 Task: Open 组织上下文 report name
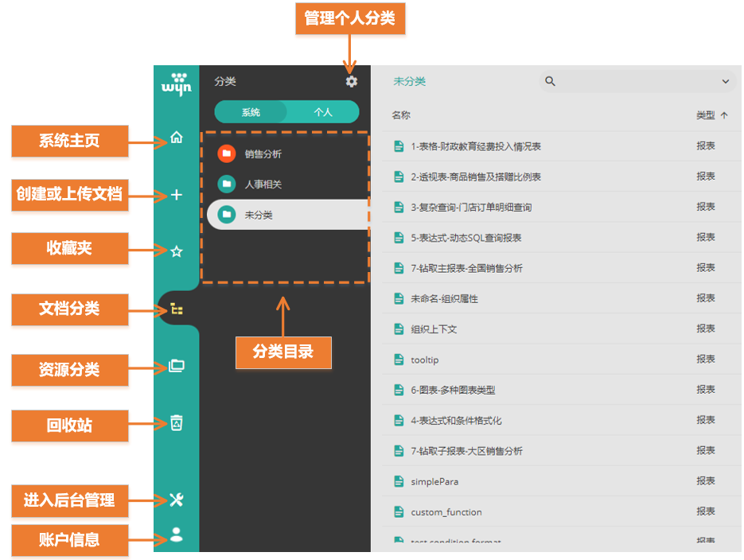pos(434,329)
